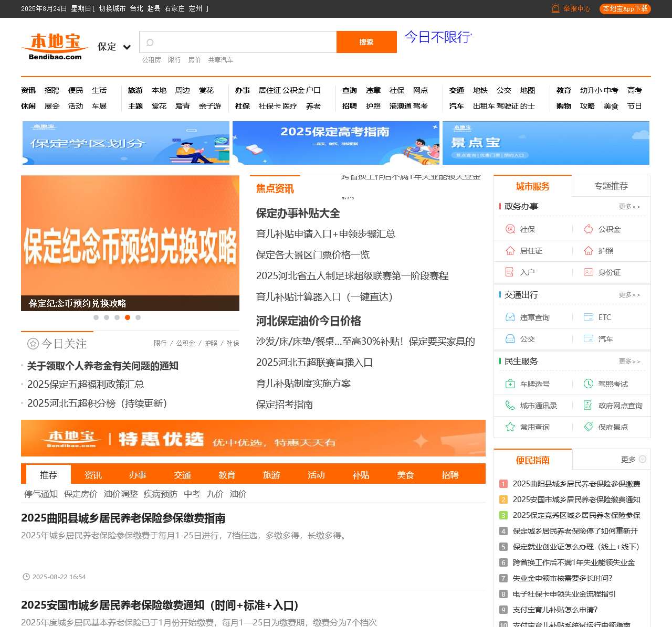Image resolution: width=672 pixels, height=627 pixels.
Task: Select the 常用查询 star icon
Action: click(509, 427)
